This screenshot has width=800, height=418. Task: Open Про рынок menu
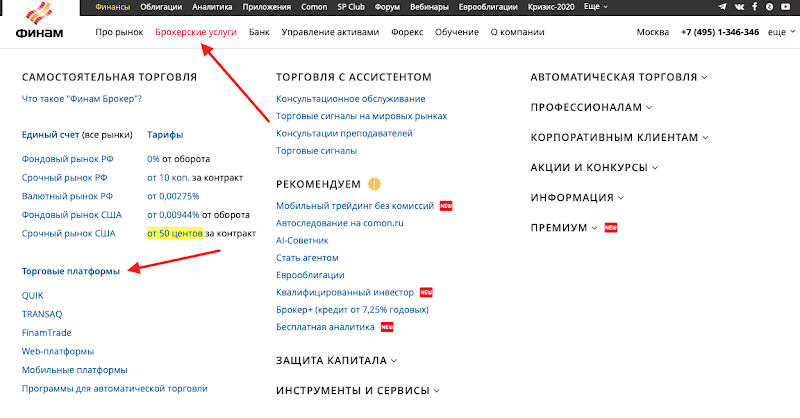point(119,32)
